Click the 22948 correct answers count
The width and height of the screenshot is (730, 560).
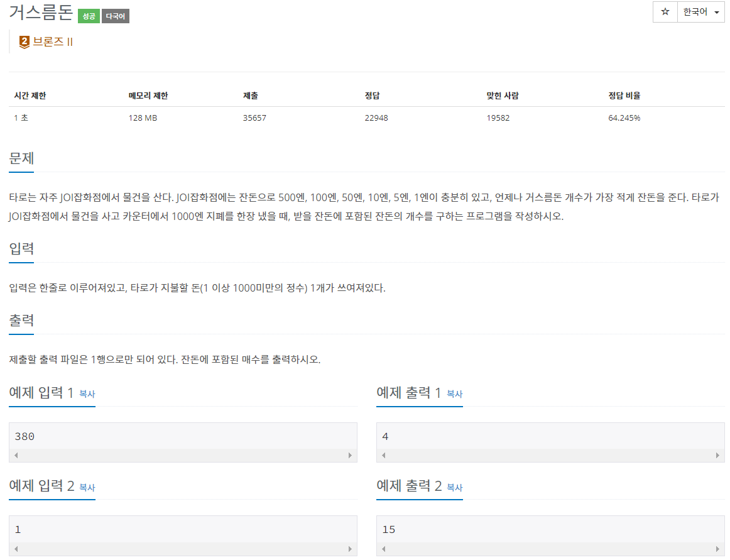tap(376, 118)
